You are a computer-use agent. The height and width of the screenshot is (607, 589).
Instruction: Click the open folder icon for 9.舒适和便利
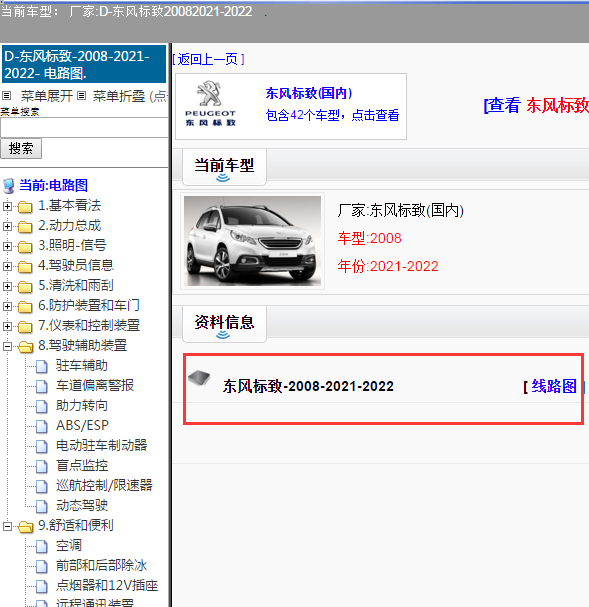point(26,527)
